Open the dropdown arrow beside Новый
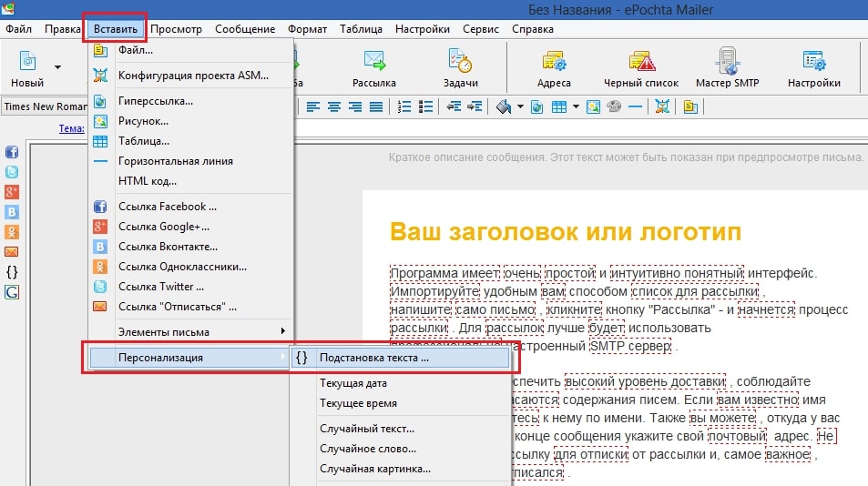Image resolution: width=868 pixels, height=486 pixels. point(57,67)
